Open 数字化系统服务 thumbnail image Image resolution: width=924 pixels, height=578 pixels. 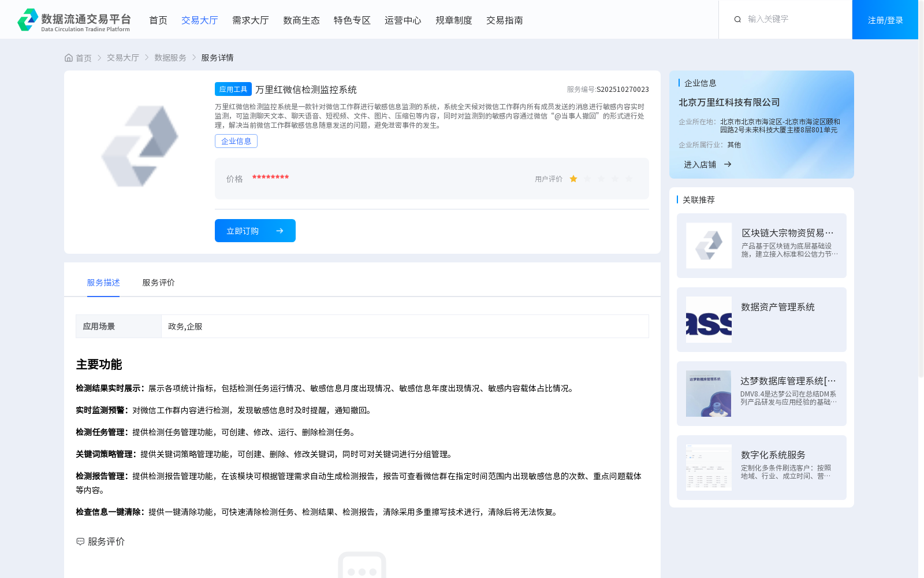(709, 468)
